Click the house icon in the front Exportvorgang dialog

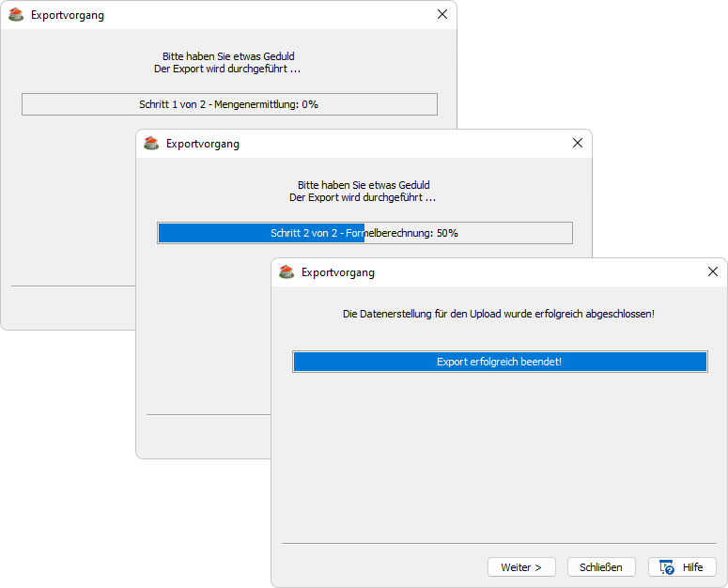[287, 272]
